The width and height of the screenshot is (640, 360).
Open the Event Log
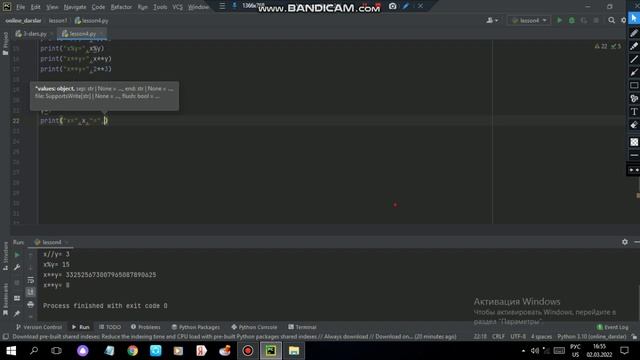click(613, 327)
